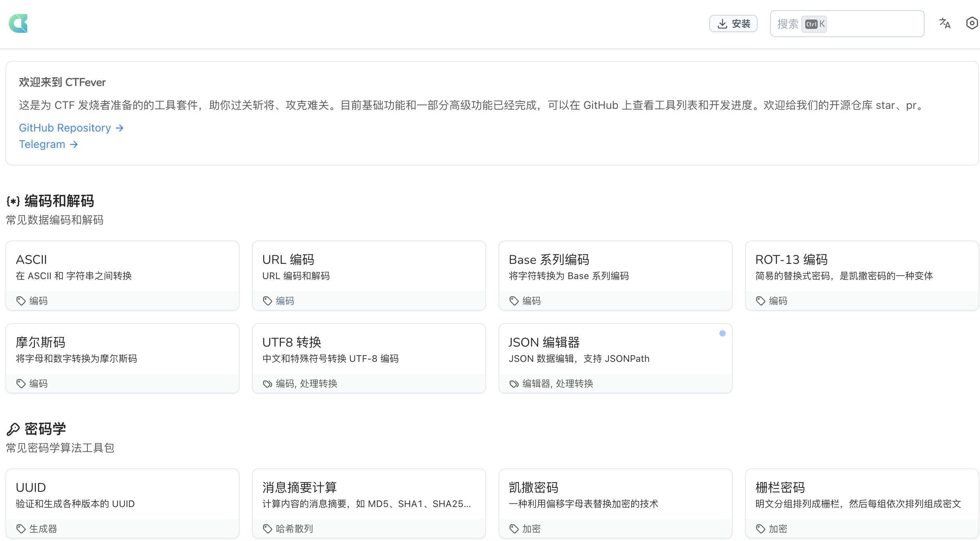This screenshot has width=980, height=541.
Task: Open the Telegram link
Action: click(x=48, y=144)
